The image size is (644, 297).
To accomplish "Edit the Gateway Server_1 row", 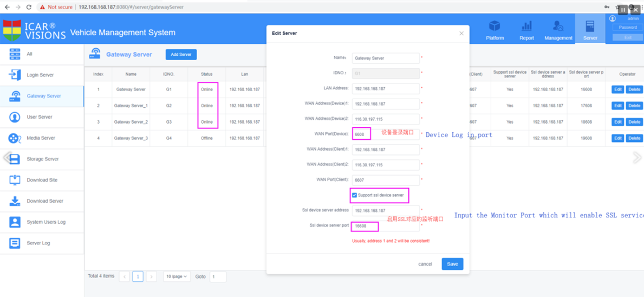I will click(617, 106).
